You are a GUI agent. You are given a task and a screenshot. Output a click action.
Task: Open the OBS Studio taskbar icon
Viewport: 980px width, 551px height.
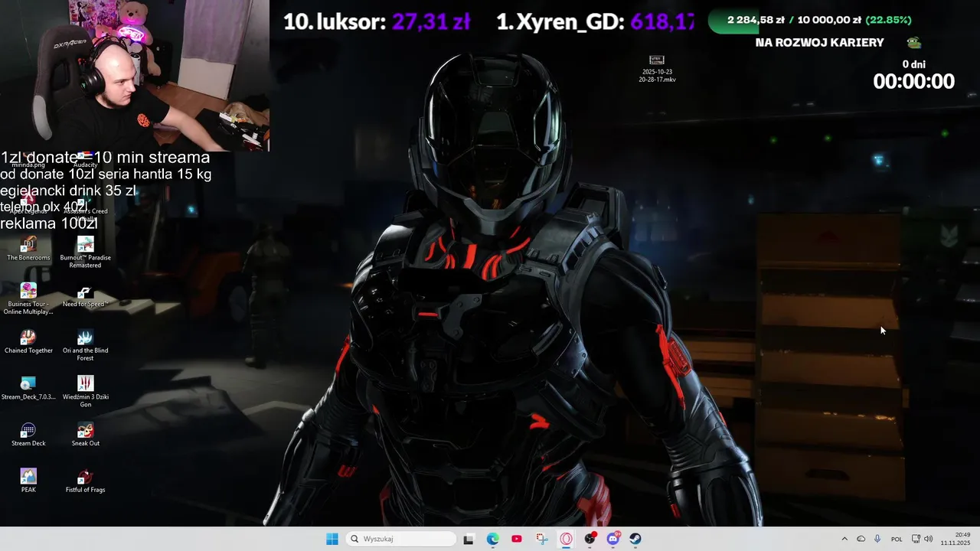click(x=590, y=539)
